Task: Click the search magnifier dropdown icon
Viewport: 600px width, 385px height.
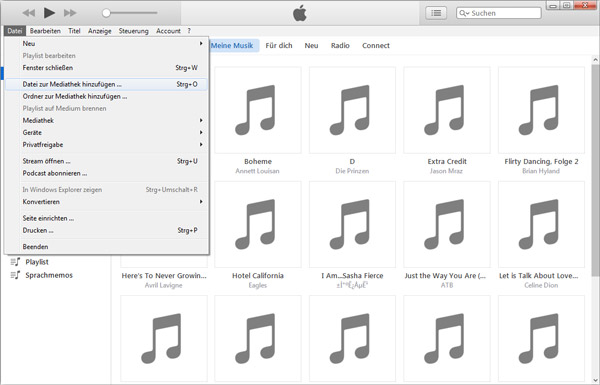Action: (x=464, y=13)
